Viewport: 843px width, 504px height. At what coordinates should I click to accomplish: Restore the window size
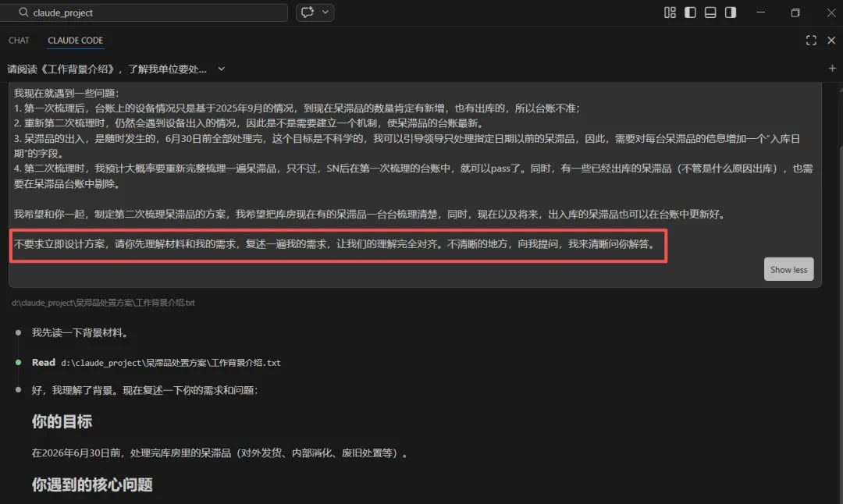[x=795, y=12]
